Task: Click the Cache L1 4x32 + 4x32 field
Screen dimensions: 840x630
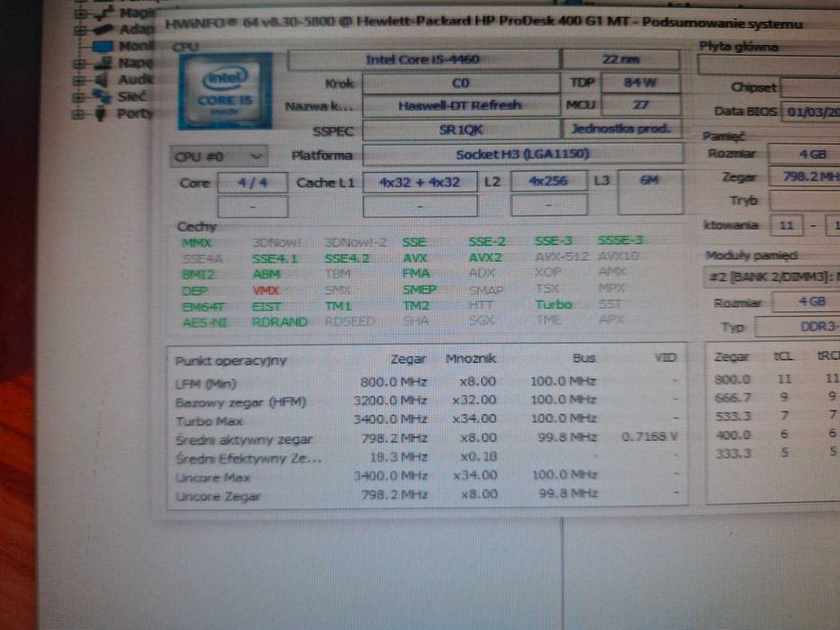Action: 420,182
